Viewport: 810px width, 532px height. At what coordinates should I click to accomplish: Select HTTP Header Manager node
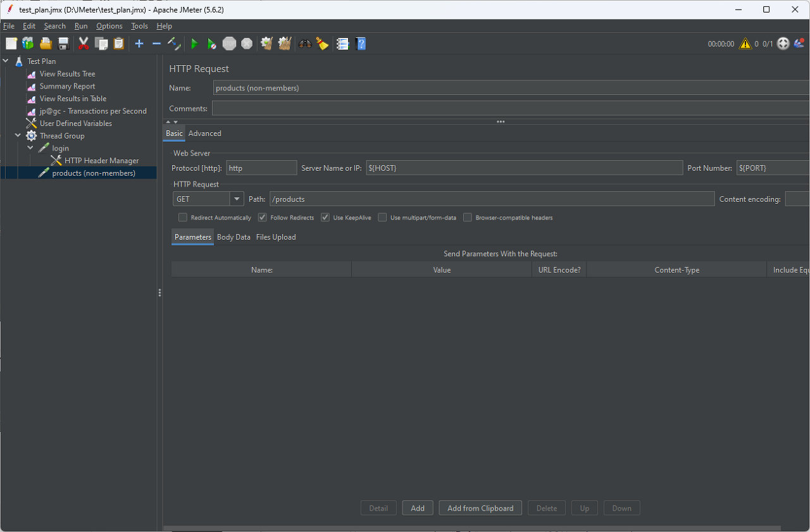coord(101,161)
